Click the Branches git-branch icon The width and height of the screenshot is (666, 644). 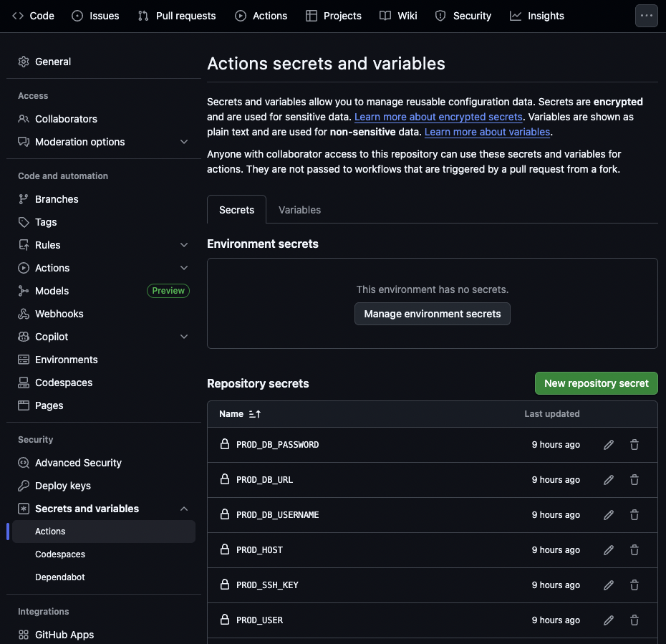24,199
